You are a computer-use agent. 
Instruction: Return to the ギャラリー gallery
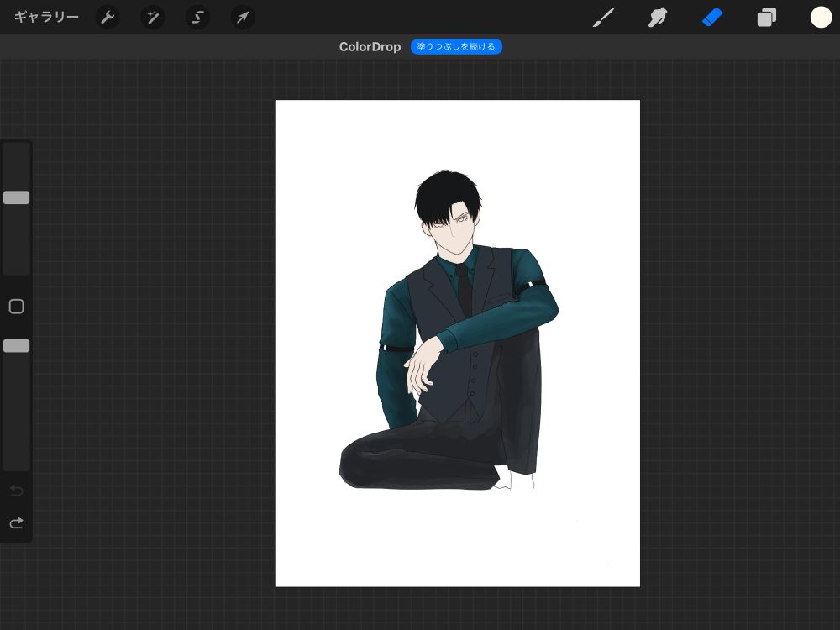[x=46, y=17]
